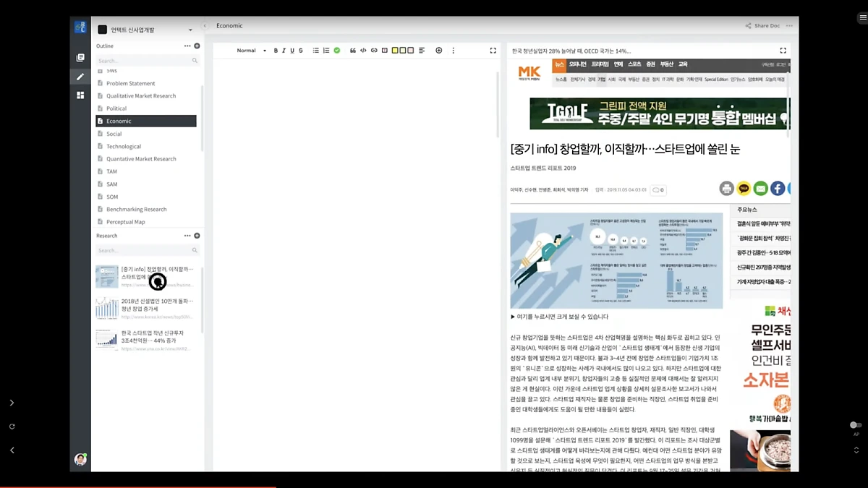Select the Economic outline item

[x=120, y=121]
